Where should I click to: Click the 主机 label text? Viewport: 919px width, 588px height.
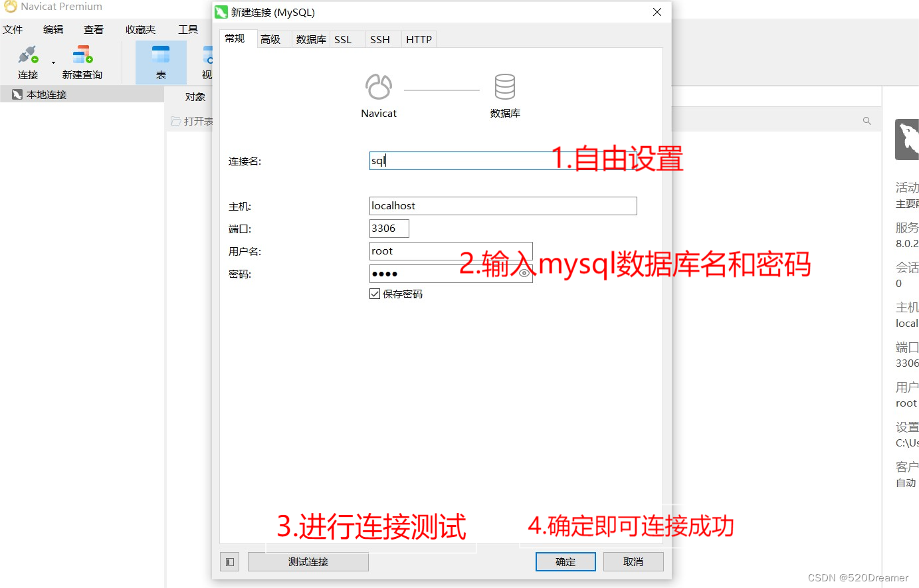[x=240, y=207]
